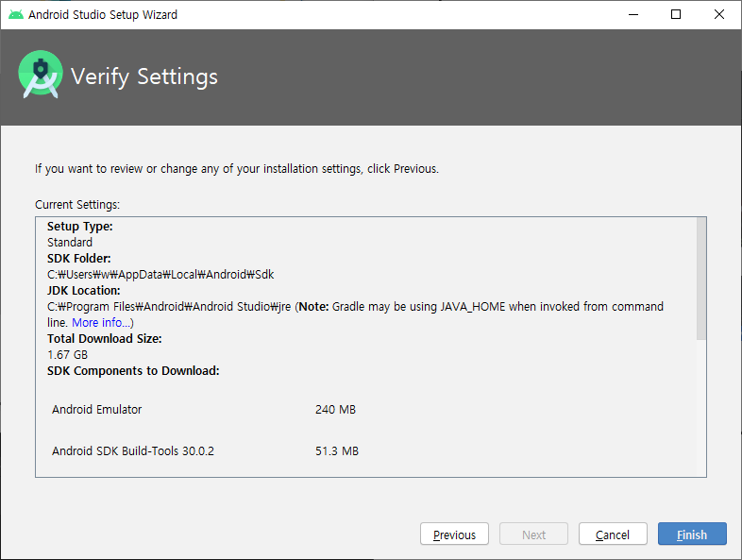The image size is (742, 560).
Task: Click the SDK Components to Download: label
Action: pyautogui.click(x=133, y=370)
